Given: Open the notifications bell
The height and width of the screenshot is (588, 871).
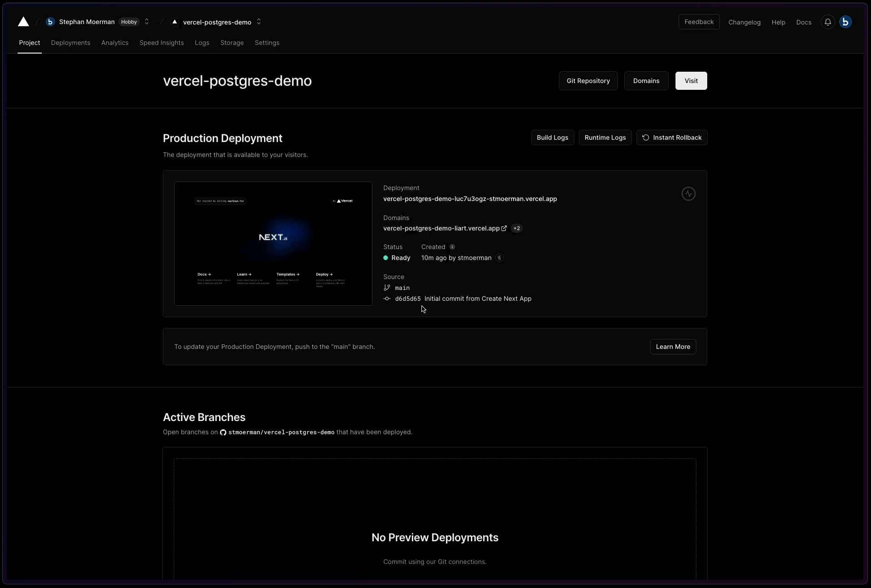Looking at the screenshot, I should tap(828, 22).
